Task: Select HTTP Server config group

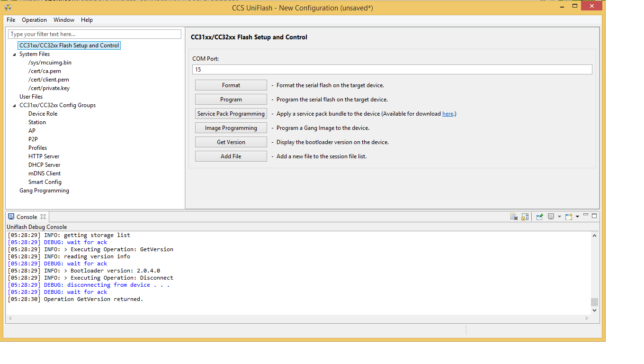Action: 44,156
